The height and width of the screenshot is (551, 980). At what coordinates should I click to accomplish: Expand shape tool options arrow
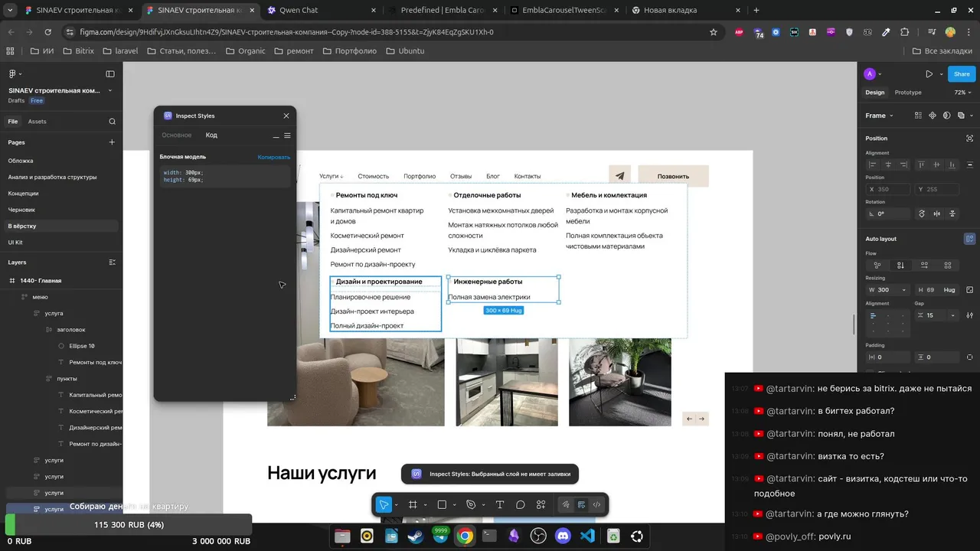454,505
